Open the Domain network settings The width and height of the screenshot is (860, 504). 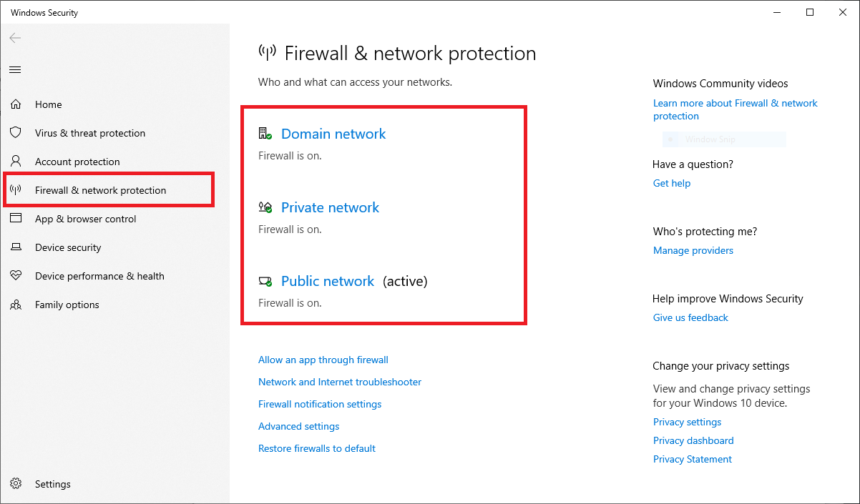pyautogui.click(x=333, y=134)
